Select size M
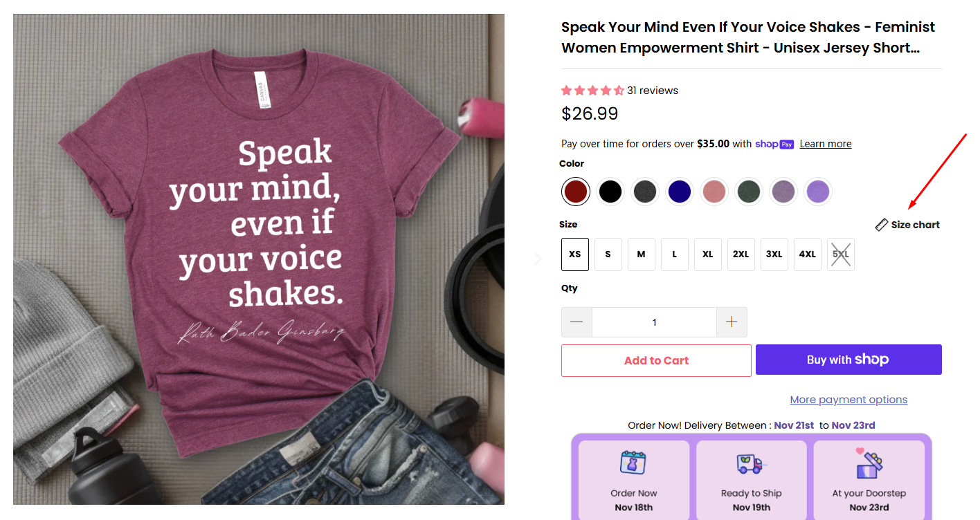980x520 pixels. (x=642, y=254)
